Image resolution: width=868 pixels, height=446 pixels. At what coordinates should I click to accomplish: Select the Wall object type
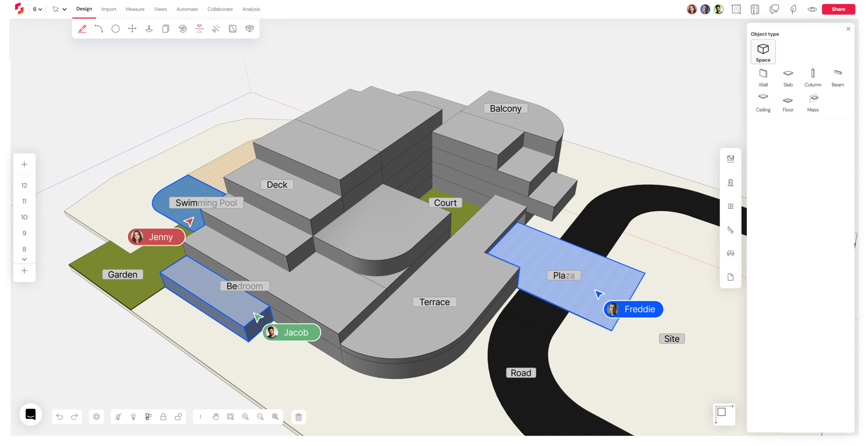point(763,77)
